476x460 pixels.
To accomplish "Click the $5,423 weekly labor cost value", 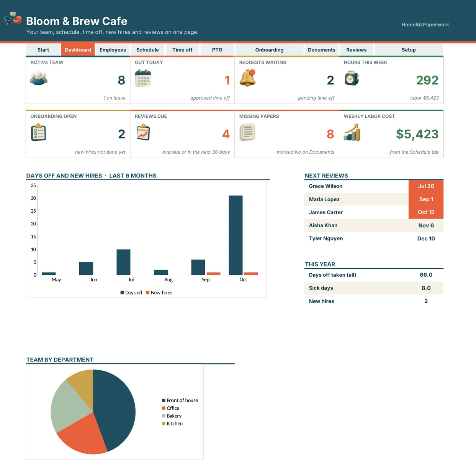I will coord(417,134).
